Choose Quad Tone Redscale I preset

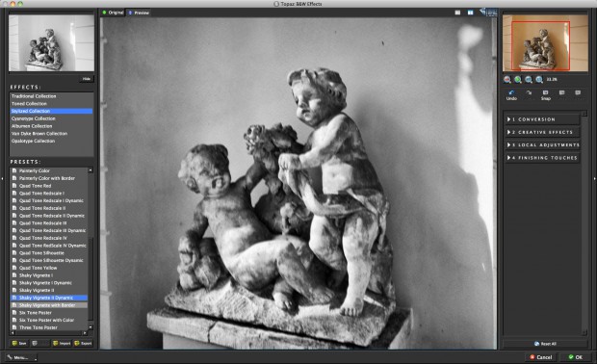click(49, 193)
